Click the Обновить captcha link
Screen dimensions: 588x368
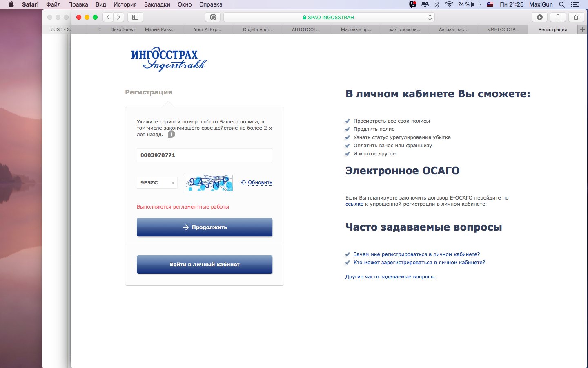(260, 182)
